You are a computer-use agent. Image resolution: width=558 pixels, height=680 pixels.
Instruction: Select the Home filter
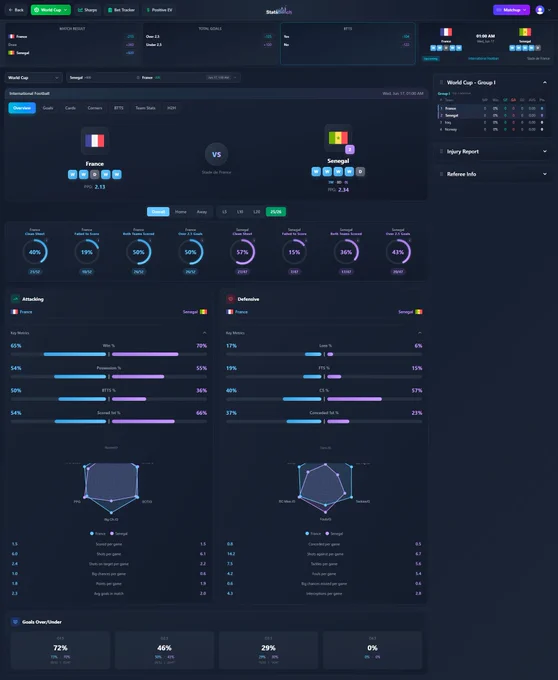(x=181, y=212)
